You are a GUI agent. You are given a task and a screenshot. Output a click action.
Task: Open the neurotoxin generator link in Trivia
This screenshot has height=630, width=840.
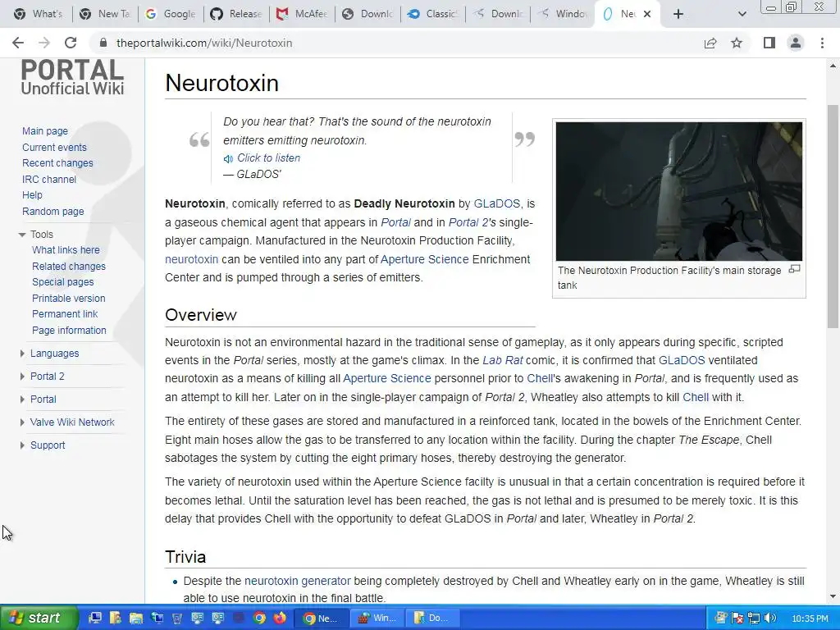297,582
